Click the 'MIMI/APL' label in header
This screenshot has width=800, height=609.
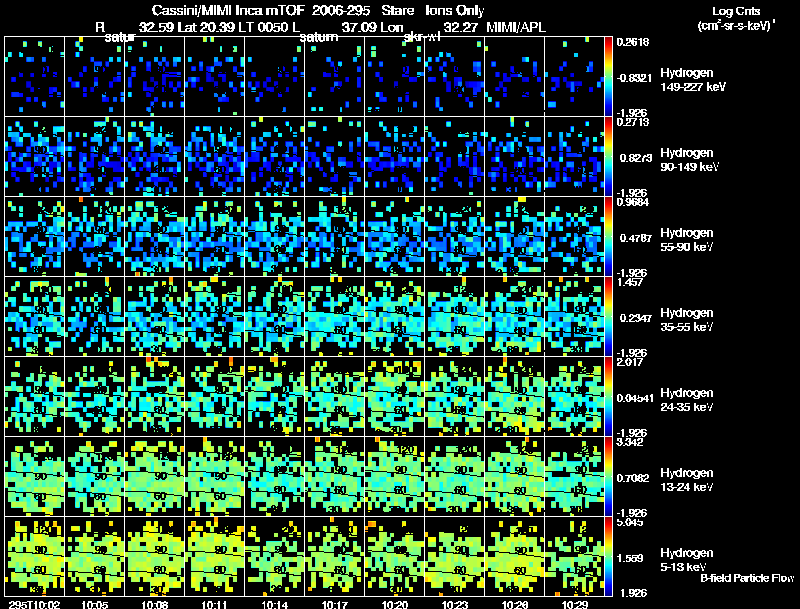pos(516,27)
